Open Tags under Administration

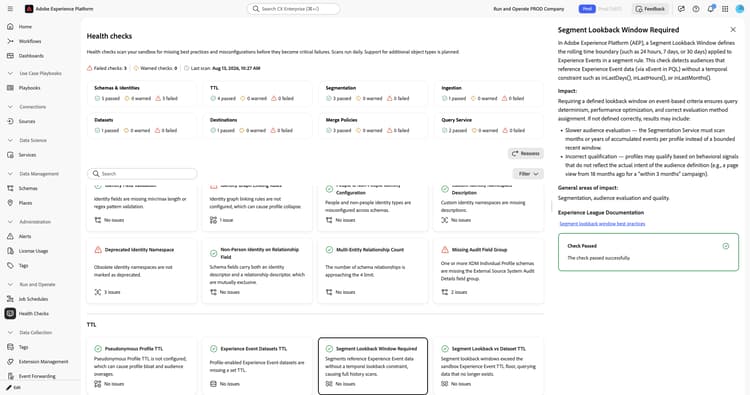23,265
